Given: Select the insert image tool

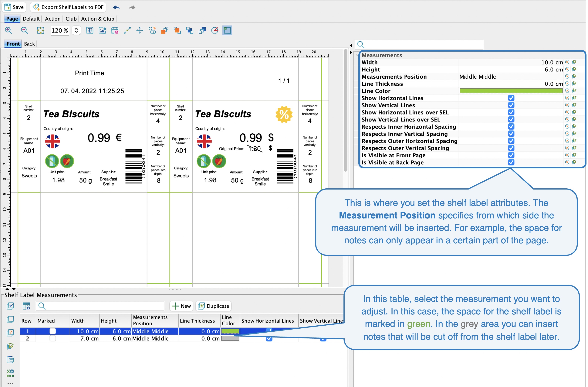Looking at the screenshot, I should click(102, 30).
